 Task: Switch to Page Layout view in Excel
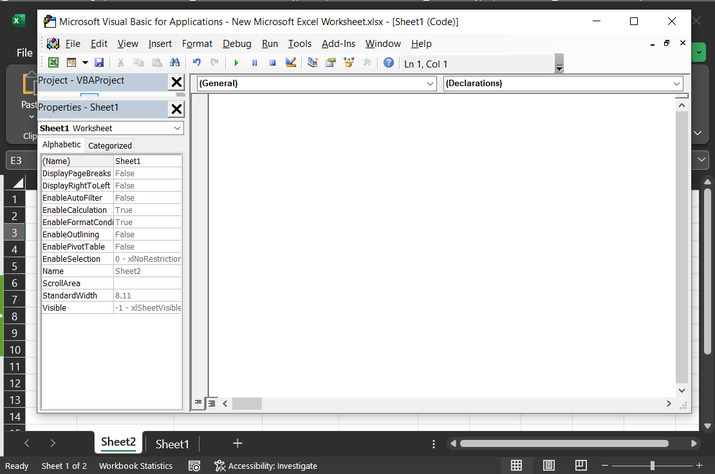pyautogui.click(x=549, y=465)
